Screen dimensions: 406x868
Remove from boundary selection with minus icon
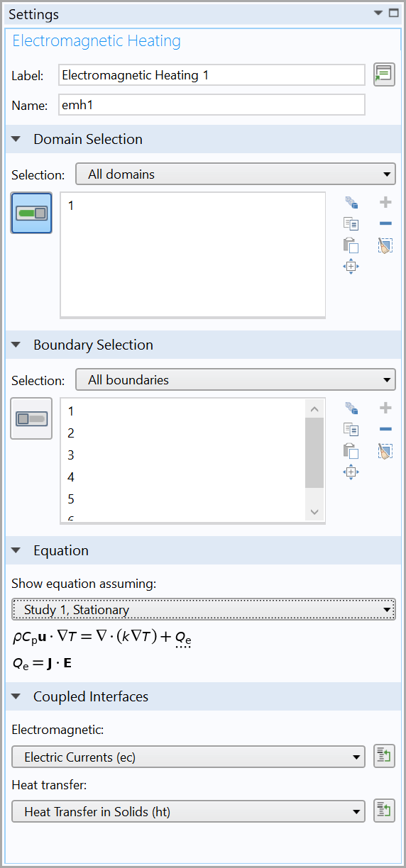click(385, 429)
